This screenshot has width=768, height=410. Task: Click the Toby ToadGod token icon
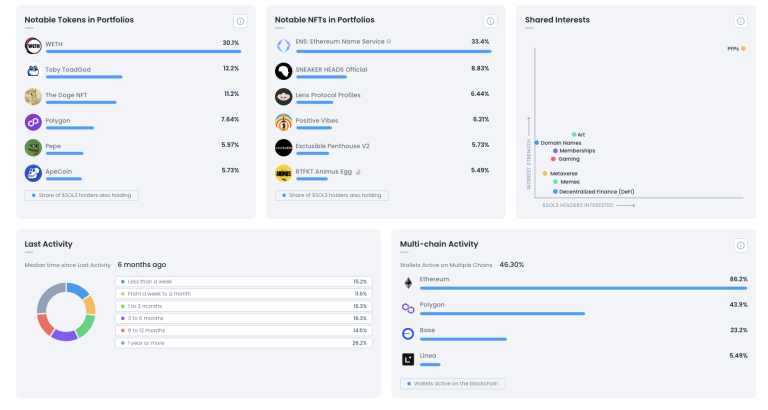coord(33,71)
